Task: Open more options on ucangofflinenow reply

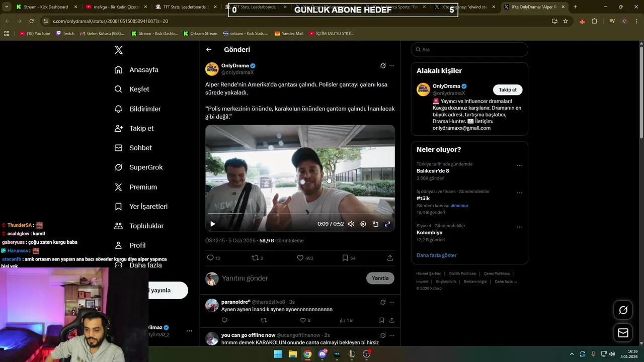Action: [x=392, y=335]
